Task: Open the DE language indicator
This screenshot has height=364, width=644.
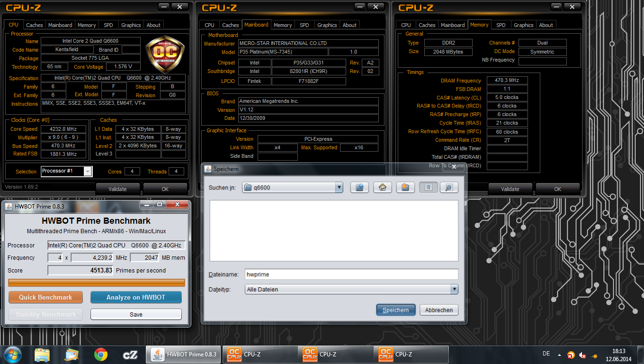Action: click(x=546, y=354)
